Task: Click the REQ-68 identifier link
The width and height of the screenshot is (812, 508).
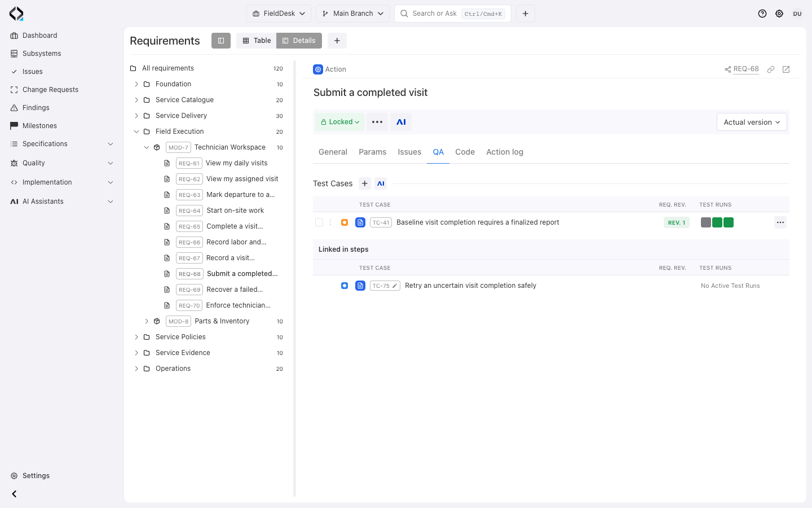Action: pyautogui.click(x=746, y=69)
